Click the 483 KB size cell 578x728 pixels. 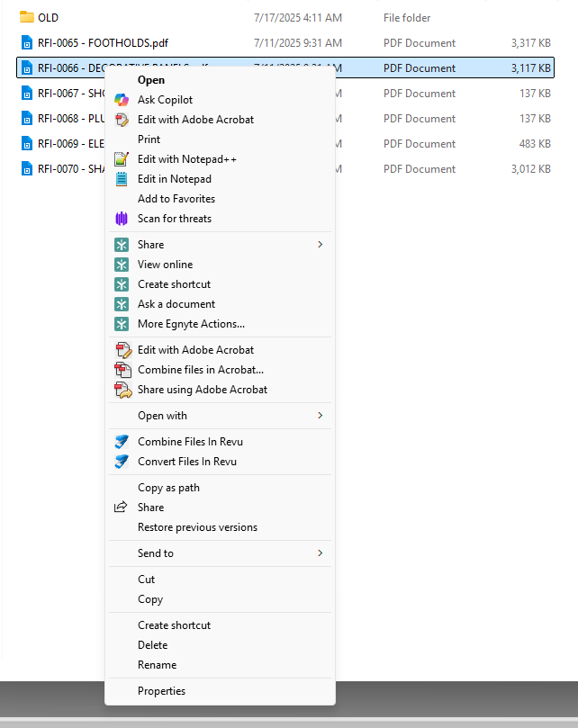(x=535, y=144)
